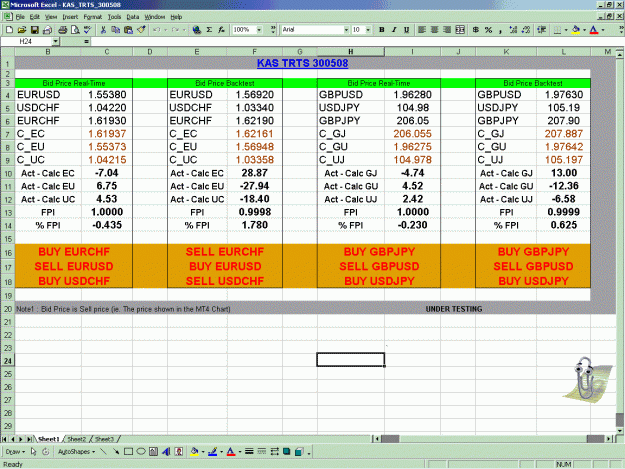Open the Format menu
This screenshot has width=625, height=469.
tap(93, 17)
